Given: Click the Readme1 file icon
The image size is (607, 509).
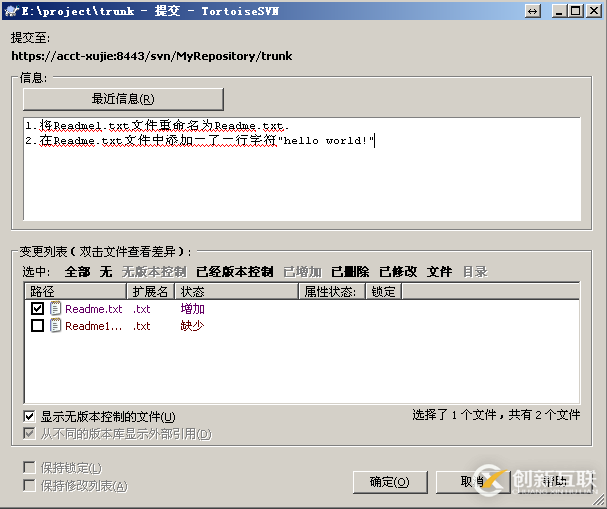Looking at the screenshot, I should 55,326.
